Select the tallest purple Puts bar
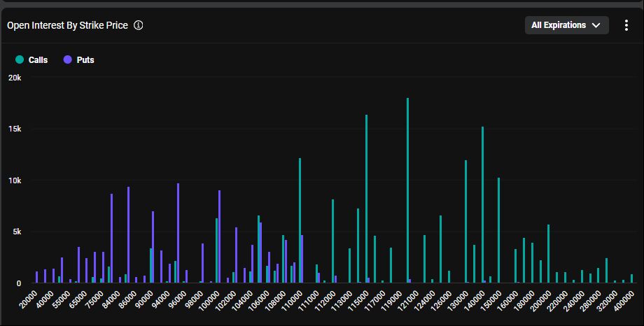Image resolution: width=644 pixels, height=326 pixels. pos(178,233)
